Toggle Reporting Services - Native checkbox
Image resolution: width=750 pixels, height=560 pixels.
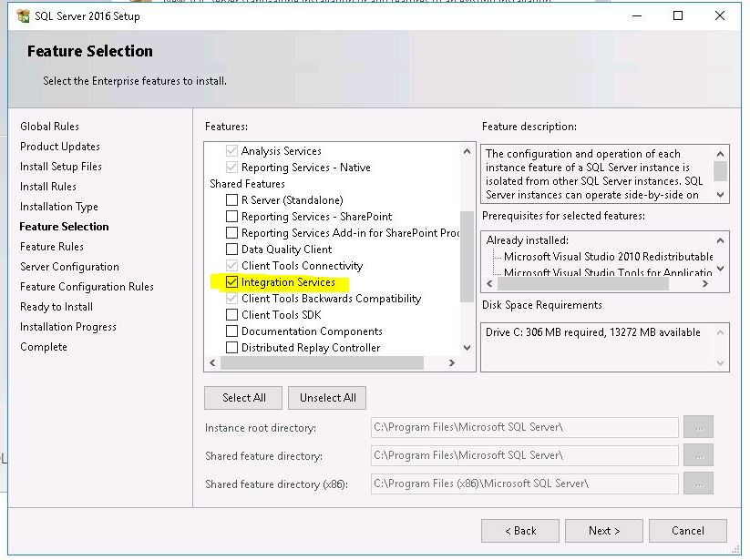(231, 168)
